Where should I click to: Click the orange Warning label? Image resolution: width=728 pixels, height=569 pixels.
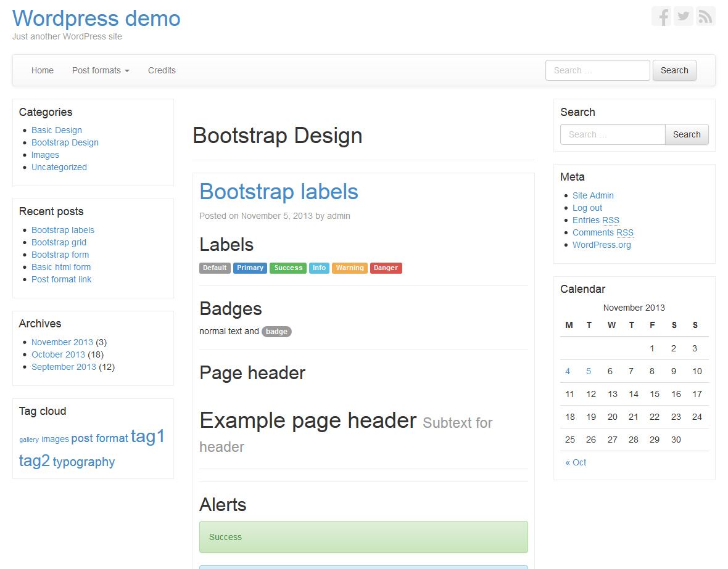350,268
